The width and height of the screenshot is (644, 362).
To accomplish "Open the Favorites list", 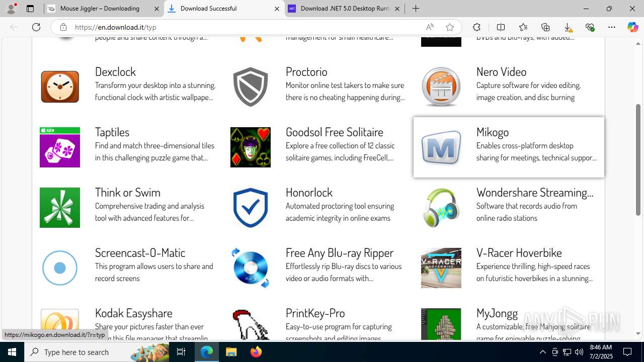I will (x=523, y=27).
